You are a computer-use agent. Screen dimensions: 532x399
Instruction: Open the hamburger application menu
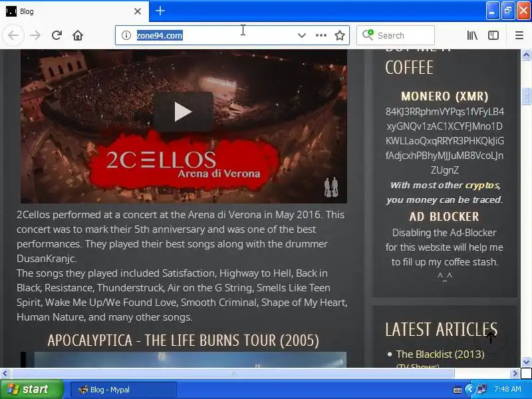pyautogui.click(x=519, y=35)
